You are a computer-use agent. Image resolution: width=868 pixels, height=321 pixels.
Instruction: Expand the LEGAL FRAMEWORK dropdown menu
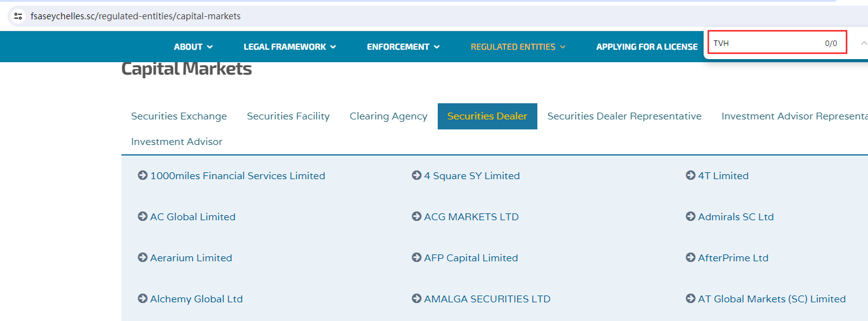tap(290, 47)
